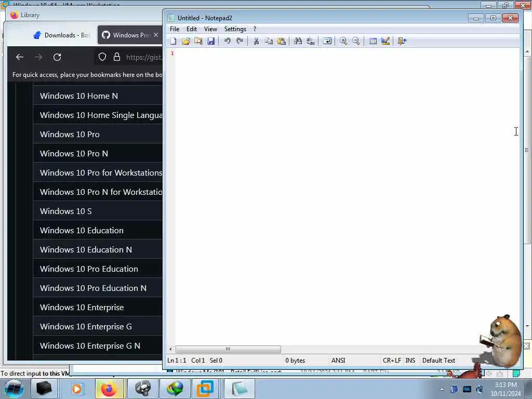Zoom in with magnifier plus icon

point(343,41)
